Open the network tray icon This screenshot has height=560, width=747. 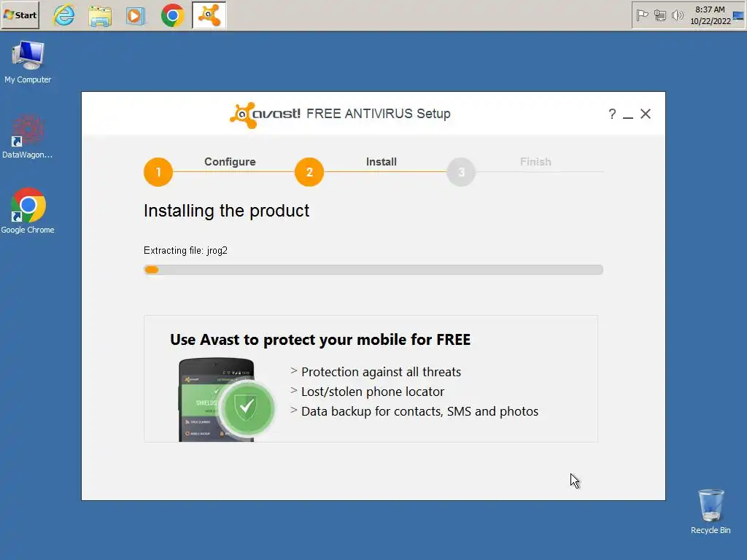click(x=659, y=16)
